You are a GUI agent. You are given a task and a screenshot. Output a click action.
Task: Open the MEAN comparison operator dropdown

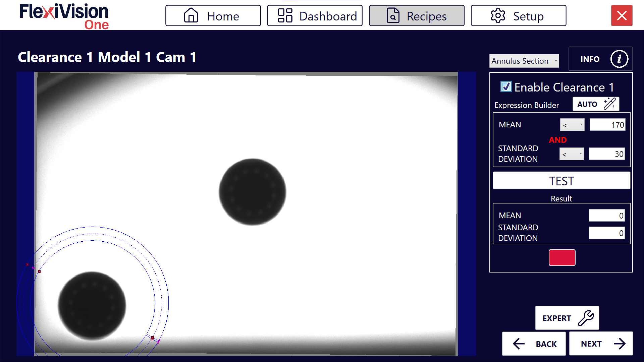point(572,125)
